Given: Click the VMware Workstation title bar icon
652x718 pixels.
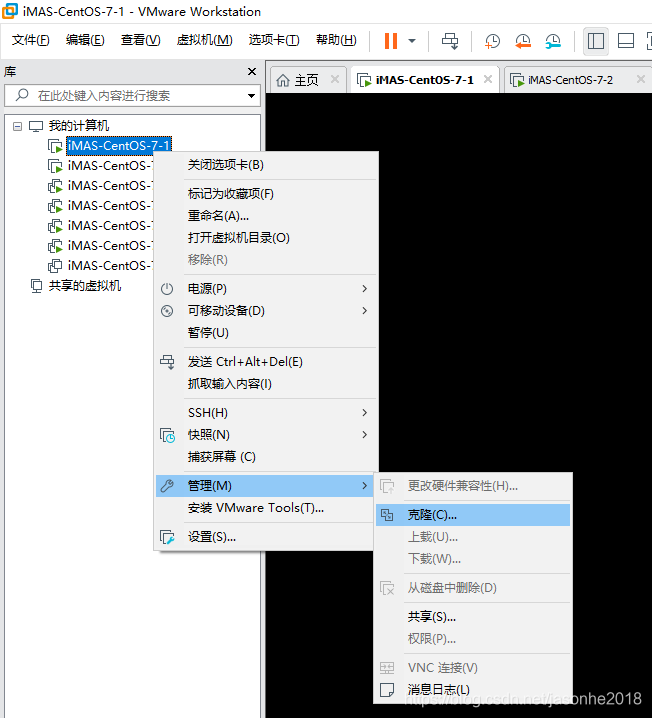Looking at the screenshot, I should point(10,11).
